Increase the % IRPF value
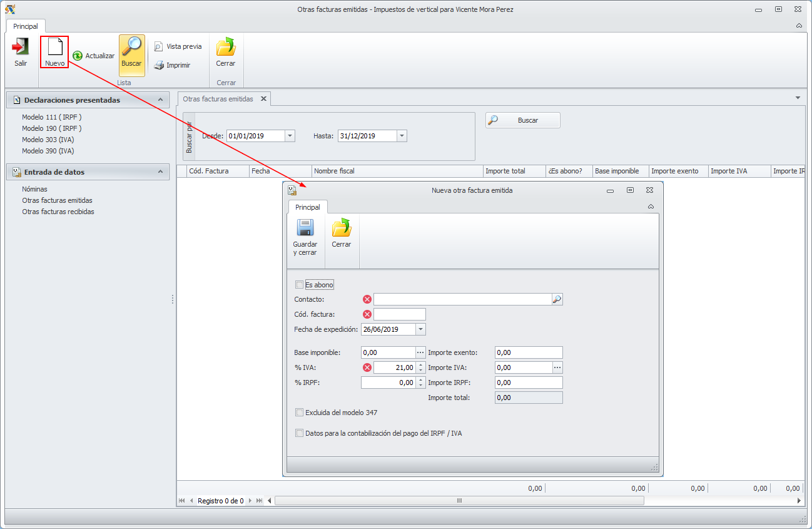The height and width of the screenshot is (529, 812). (x=421, y=380)
